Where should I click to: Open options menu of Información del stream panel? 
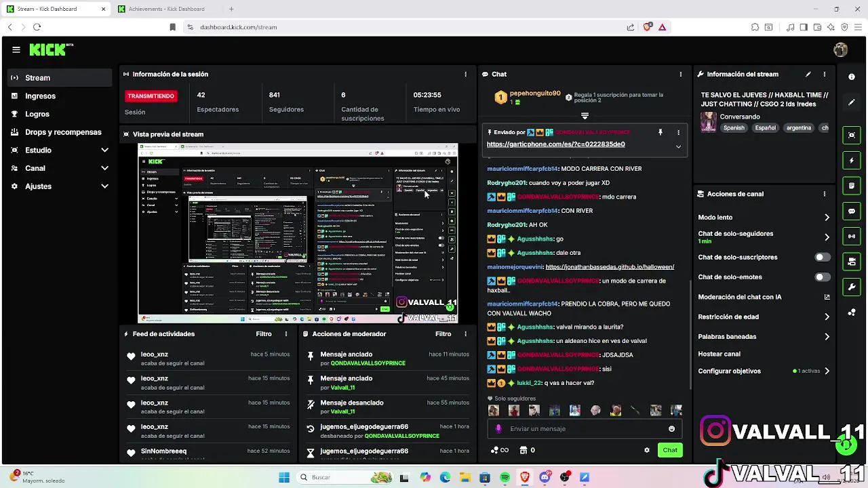click(825, 74)
